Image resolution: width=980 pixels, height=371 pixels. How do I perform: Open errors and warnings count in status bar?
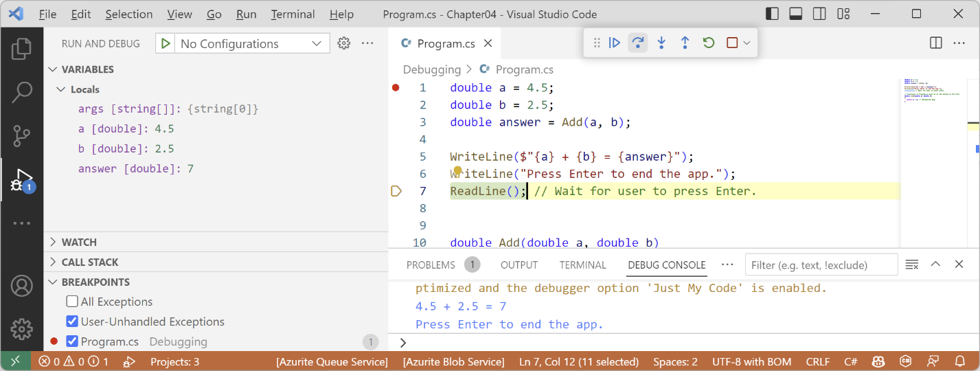73,361
